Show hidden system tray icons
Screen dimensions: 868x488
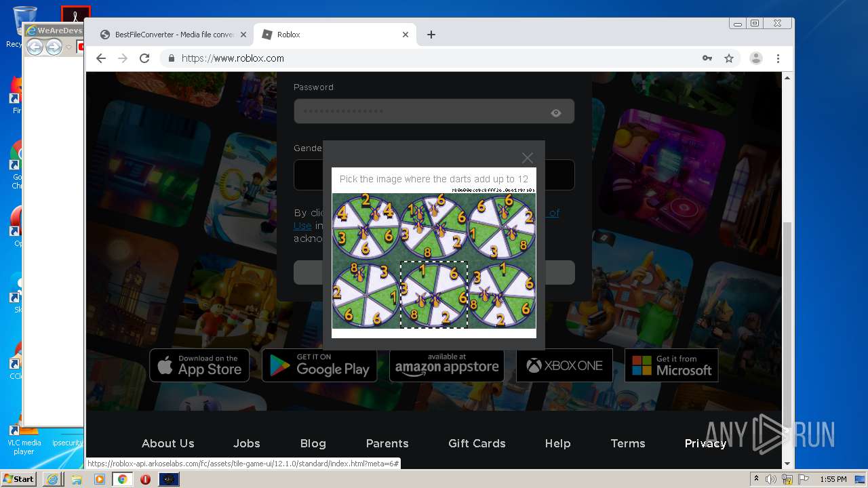tap(756, 479)
